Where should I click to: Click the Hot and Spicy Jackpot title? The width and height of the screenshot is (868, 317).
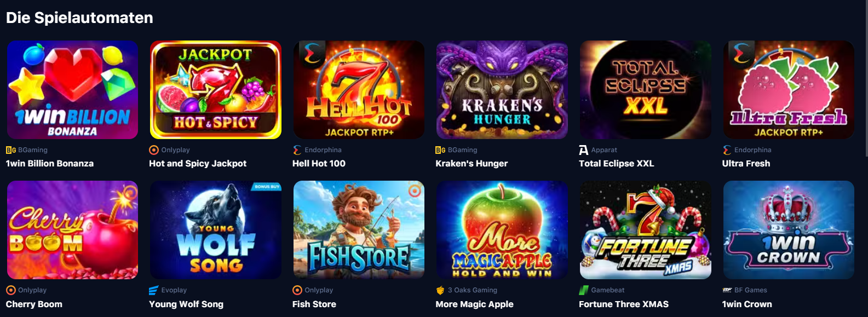tap(198, 164)
